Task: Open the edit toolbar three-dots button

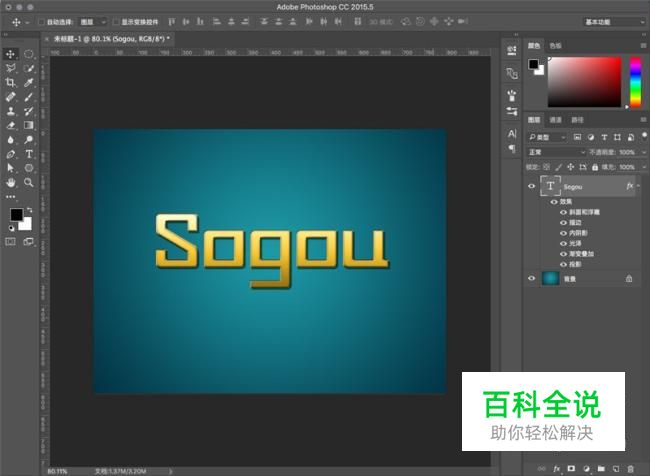Action: [x=10, y=197]
